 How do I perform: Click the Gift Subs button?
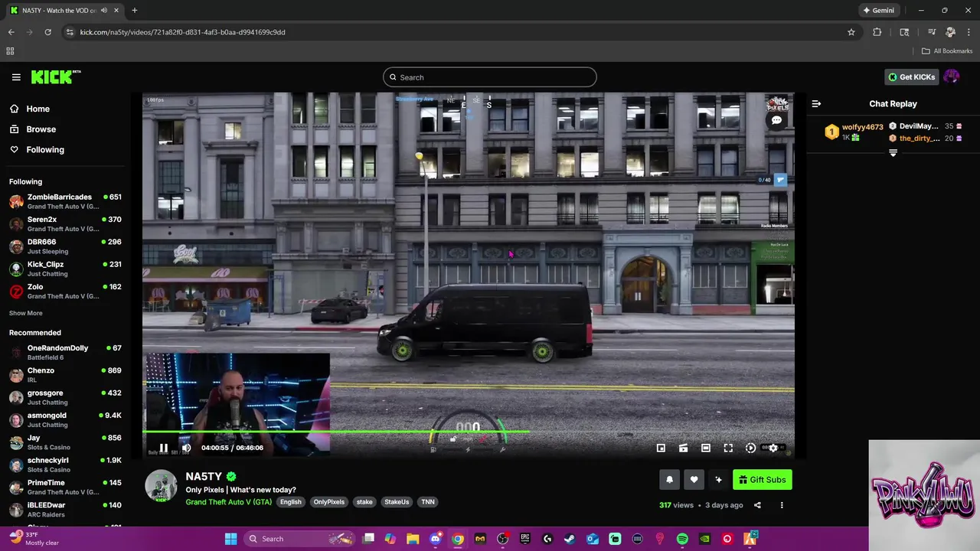pyautogui.click(x=762, y=480)
